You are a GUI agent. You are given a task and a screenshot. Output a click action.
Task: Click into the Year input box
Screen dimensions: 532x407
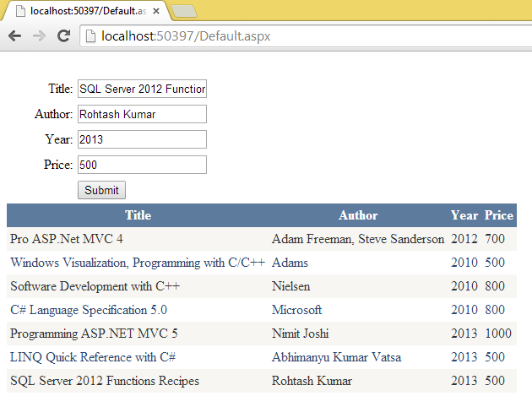click(x=142, y=139)
